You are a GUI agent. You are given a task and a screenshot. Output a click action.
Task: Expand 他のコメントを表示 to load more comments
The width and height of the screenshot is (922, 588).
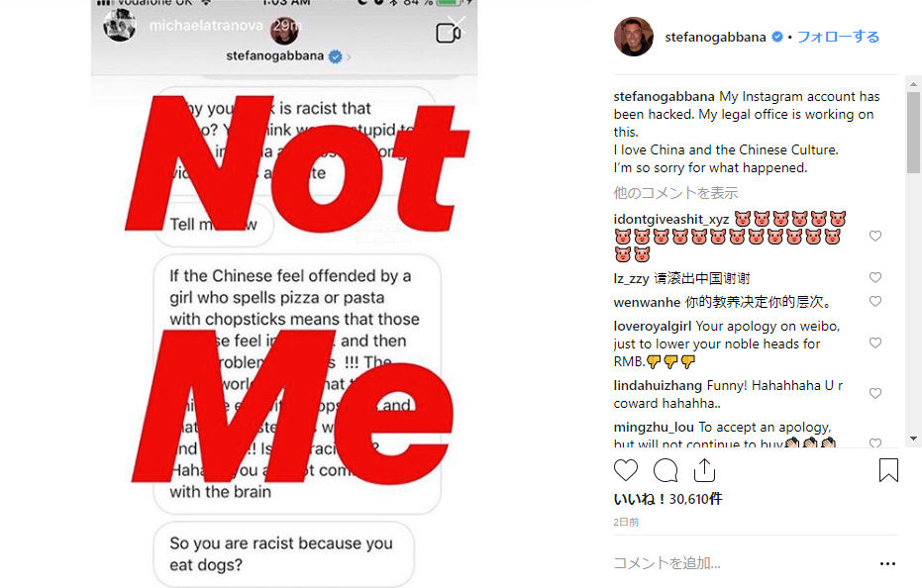(x=675, y=193)
